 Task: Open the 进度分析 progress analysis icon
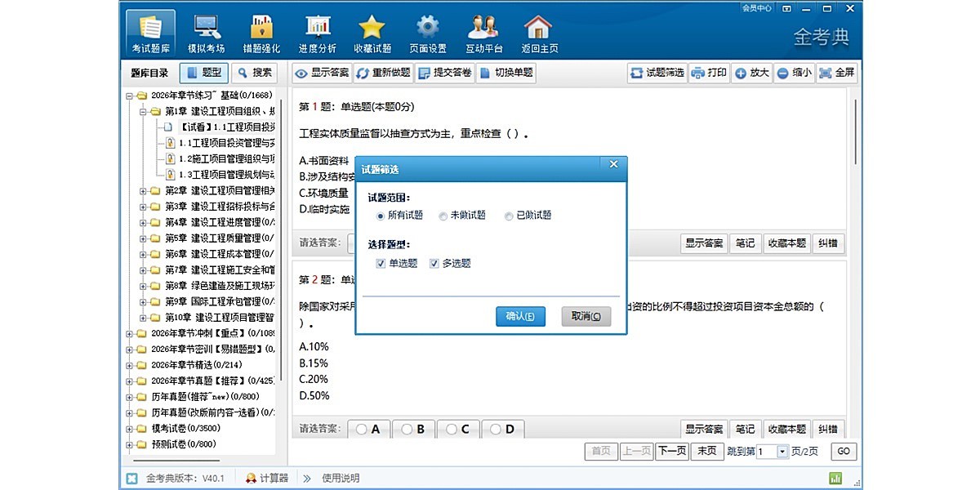click(317, 33)
